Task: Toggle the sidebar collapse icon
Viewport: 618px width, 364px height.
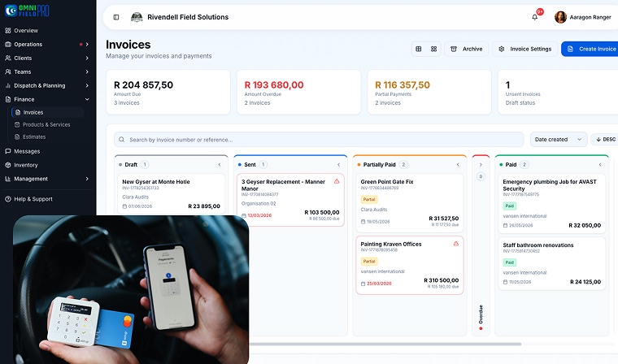Action: (x=115, y=17)
